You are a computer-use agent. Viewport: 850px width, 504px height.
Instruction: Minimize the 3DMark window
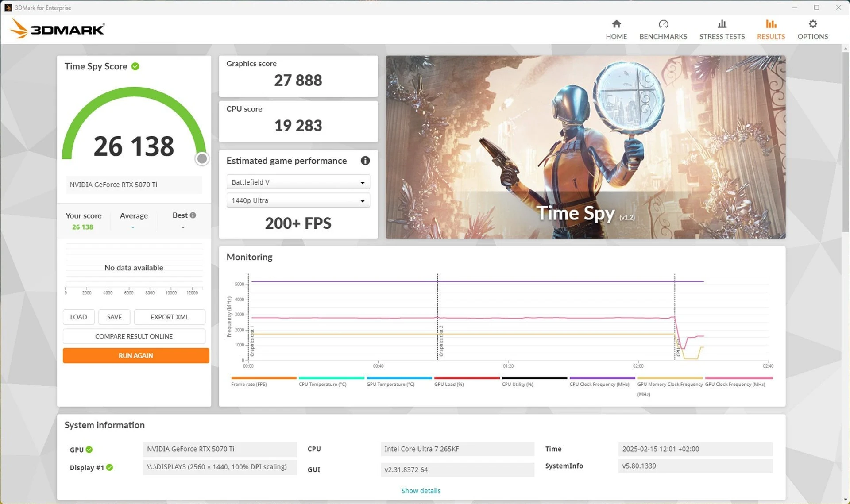(x=795, y=8)
